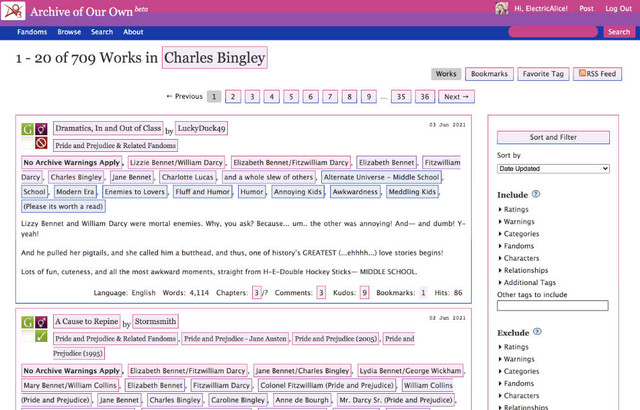The height and width of the screenshot is (410, 640).
Task: Go to page 5 of results
Action: pyautogui.click(x=291, y=97)
